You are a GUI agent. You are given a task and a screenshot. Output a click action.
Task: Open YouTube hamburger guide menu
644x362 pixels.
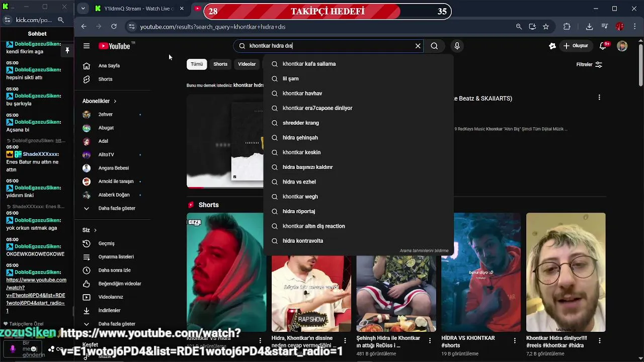pyautogui.click(x=87, y=46)
